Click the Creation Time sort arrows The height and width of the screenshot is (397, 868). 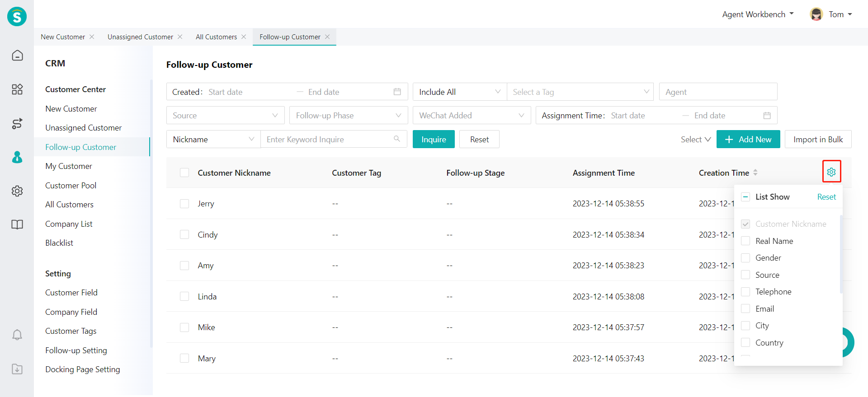click(755, 173)
